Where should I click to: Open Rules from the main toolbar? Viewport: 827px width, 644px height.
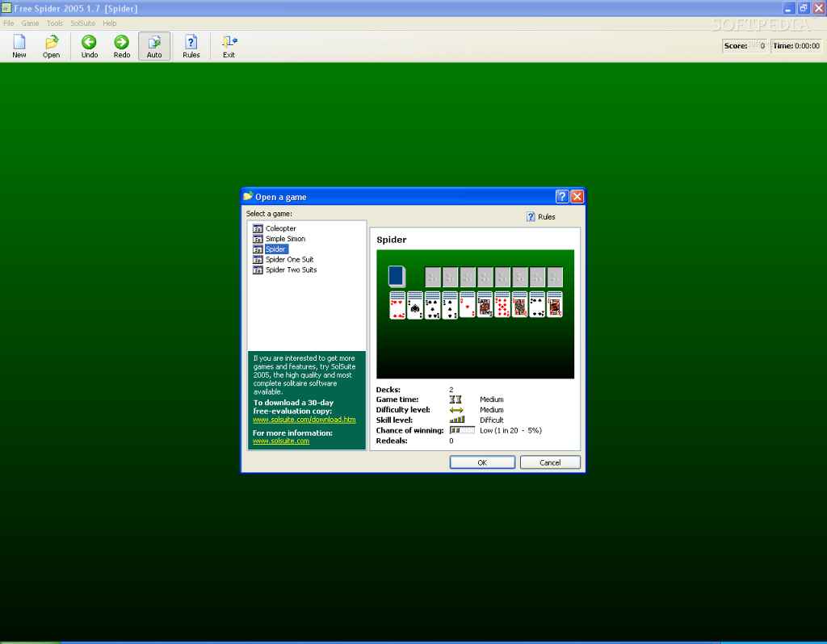pos(191,46)
